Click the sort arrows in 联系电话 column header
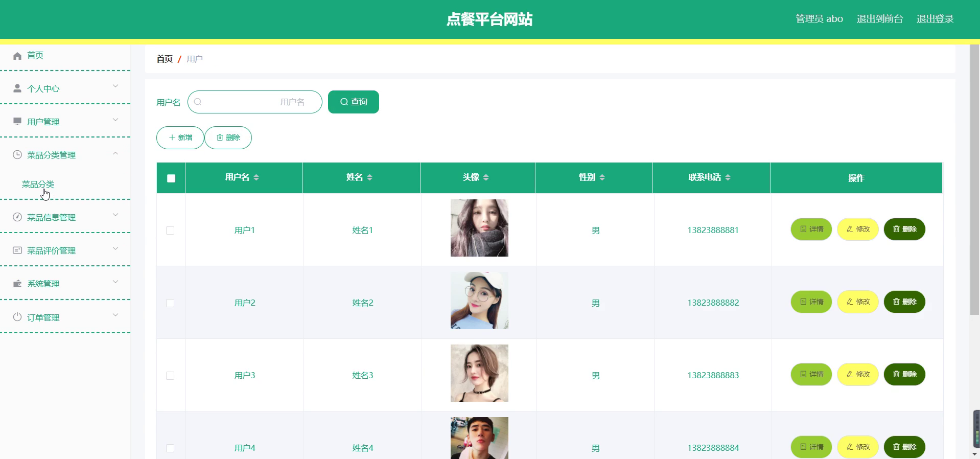Viewport: 980px width, 459px height. pyautogui.click(x=728, y=177)
